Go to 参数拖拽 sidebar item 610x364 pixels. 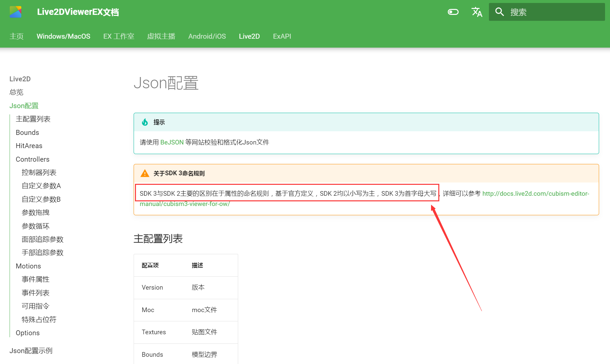36,213
